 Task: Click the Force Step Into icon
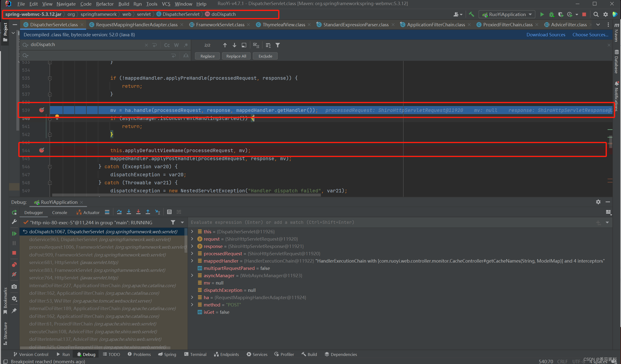click(x=138, y=212)
